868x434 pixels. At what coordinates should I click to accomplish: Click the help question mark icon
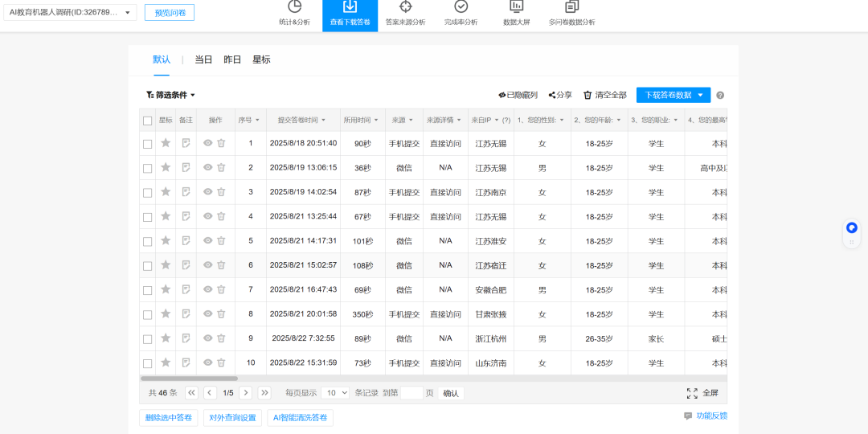[x=720, y=95]
